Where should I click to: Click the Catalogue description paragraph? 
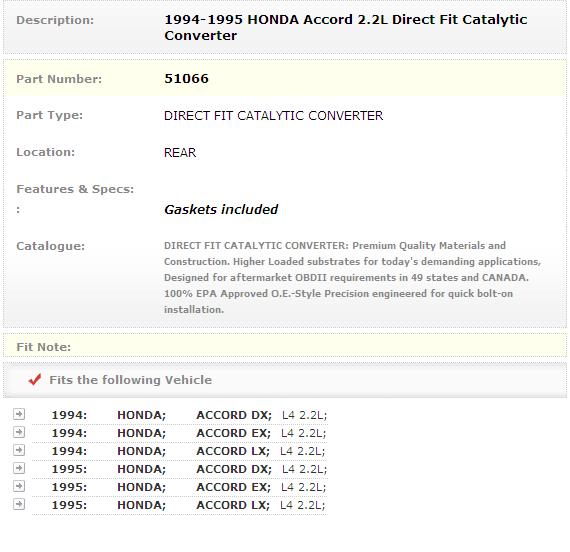pos(352,277)
